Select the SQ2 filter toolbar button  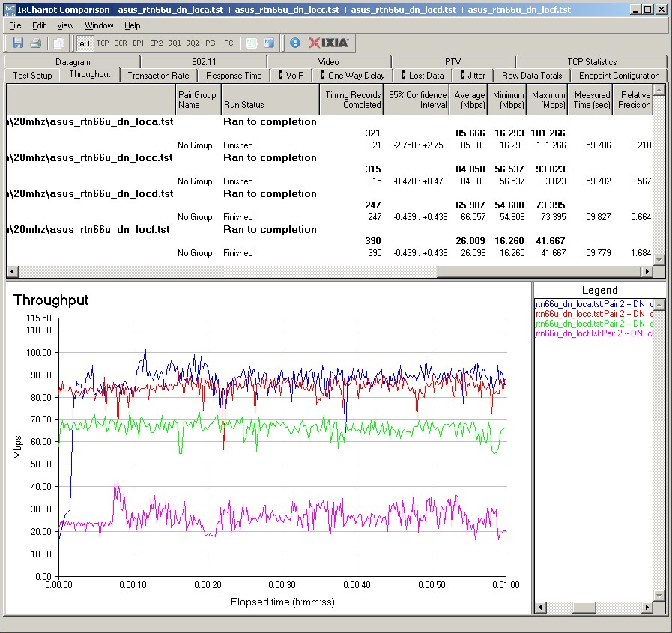pos(192,43)
